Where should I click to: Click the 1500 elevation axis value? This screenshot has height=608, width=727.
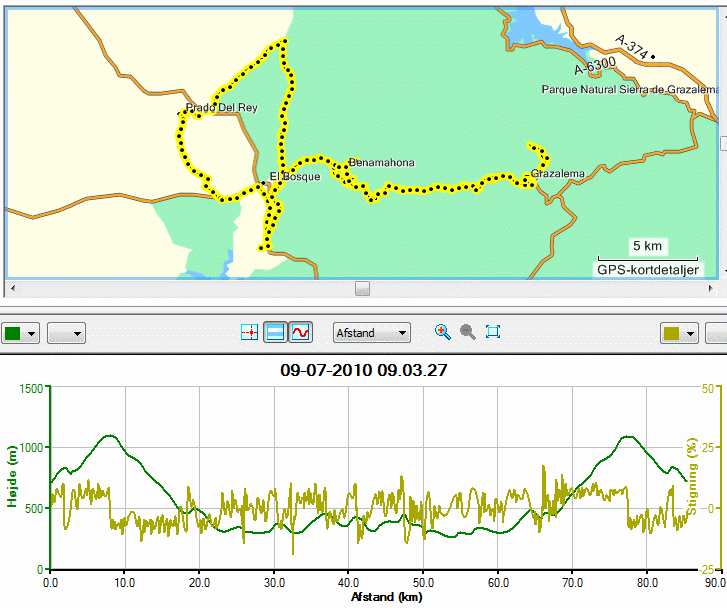[x=32, y=388]
